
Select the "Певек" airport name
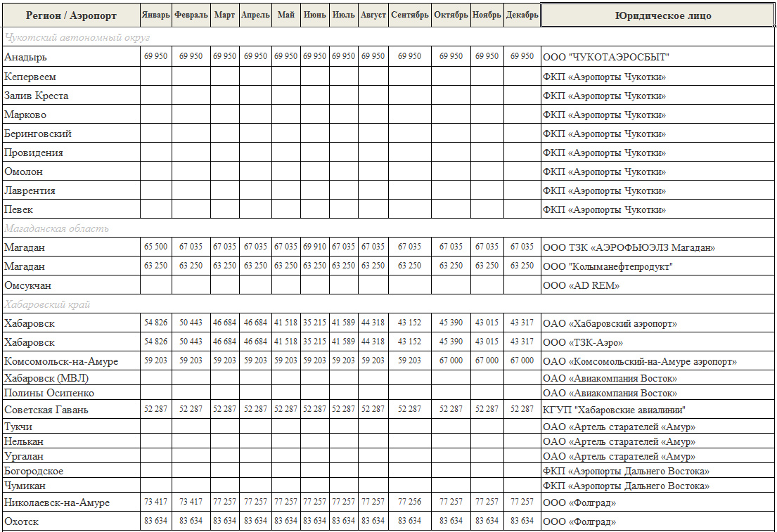click(18, 209)
